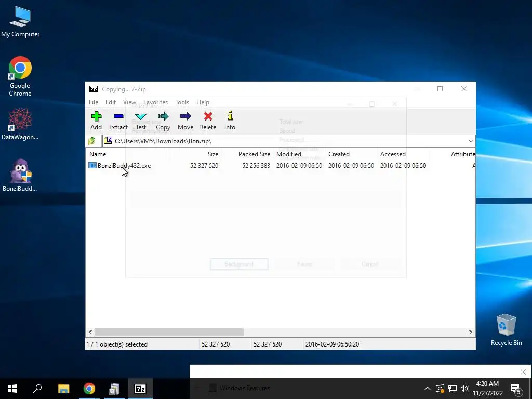The height and width of the screenshot is (399, 532).
Task: Click the scroll left arrow
Action: point(90,332)
